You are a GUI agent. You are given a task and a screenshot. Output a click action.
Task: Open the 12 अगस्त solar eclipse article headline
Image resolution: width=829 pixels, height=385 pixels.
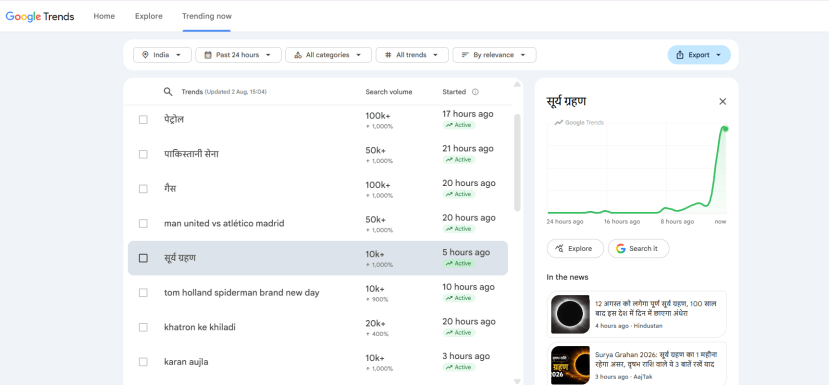coord(655,308)
